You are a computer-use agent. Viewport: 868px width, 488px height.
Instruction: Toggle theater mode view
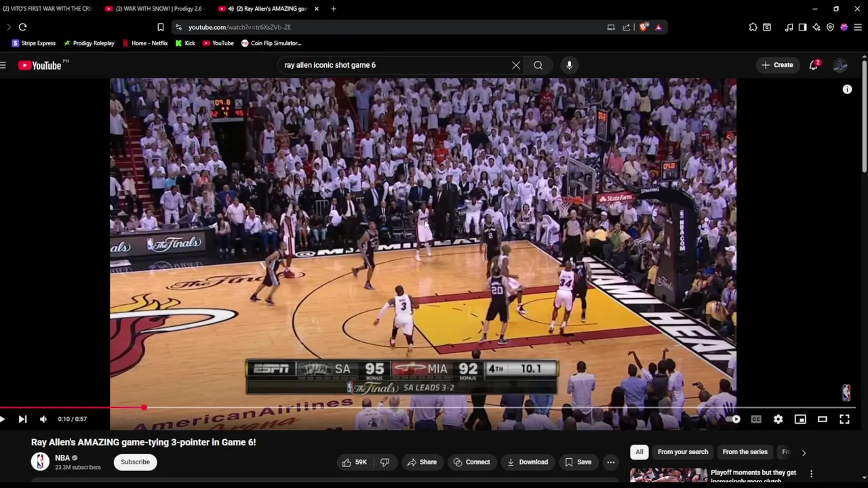(x=823, y=419)
